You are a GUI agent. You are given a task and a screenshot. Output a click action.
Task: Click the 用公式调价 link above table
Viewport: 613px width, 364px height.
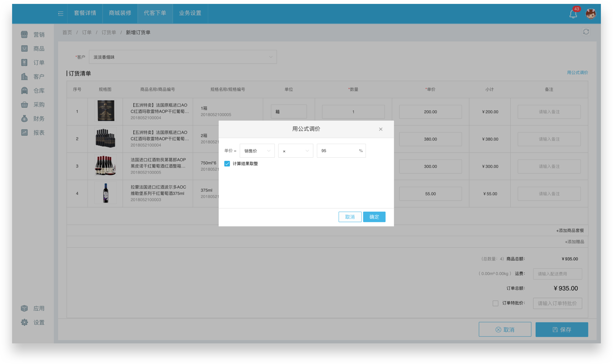577,73
